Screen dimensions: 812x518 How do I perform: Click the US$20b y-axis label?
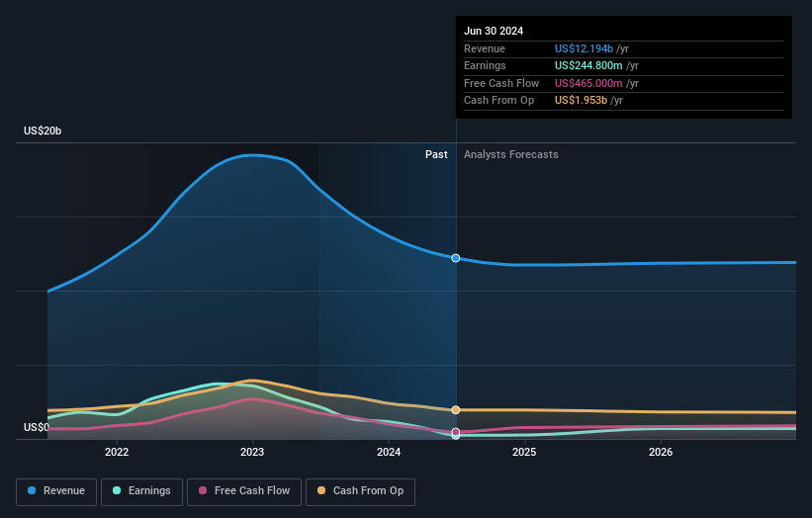[43, 130]
